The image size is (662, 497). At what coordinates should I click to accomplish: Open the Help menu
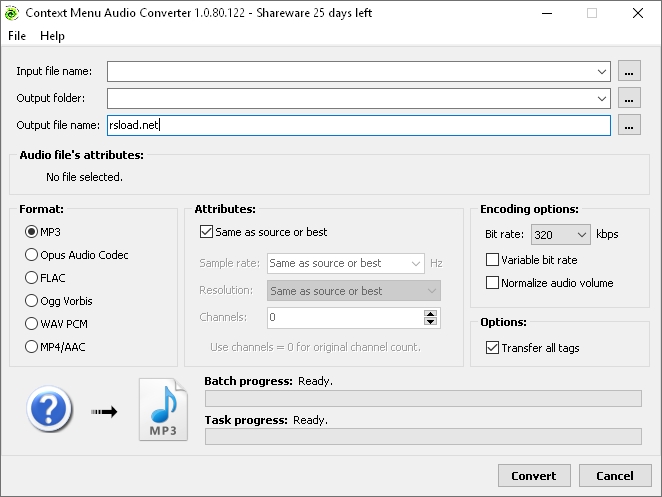[52, 36]
